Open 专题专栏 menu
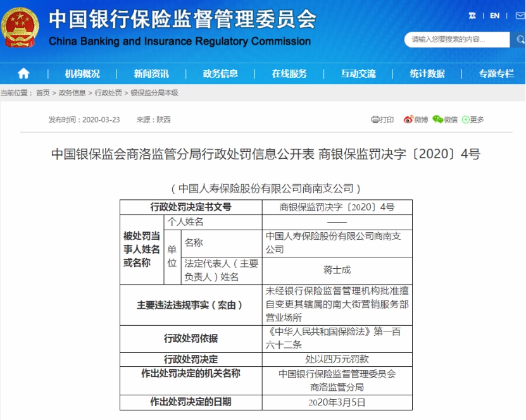Screen dimensions: 526x420 pyautogui.click(x=496, y=73)
